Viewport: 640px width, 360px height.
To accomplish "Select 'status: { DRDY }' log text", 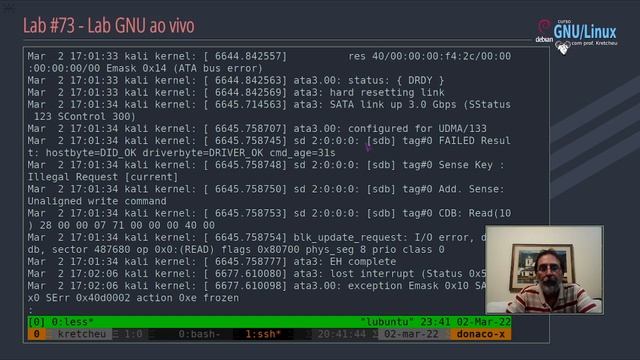I will [x=396, y=80].
